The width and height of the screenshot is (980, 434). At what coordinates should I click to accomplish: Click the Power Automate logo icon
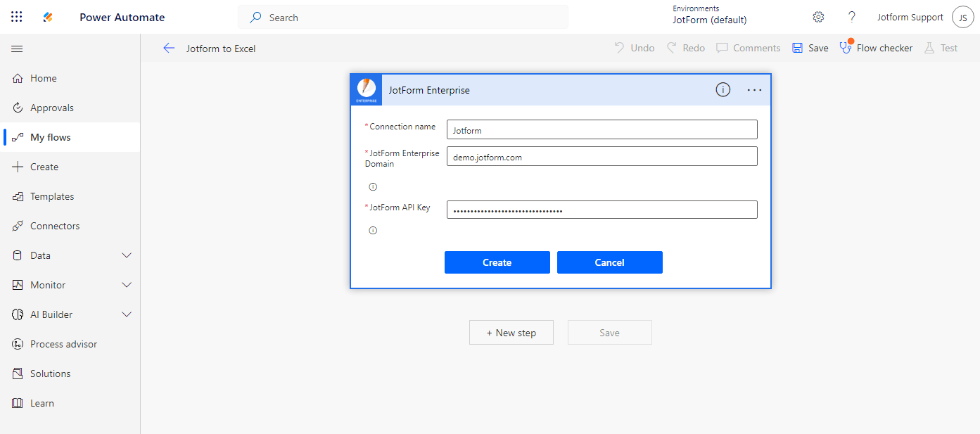coord(48,17)
